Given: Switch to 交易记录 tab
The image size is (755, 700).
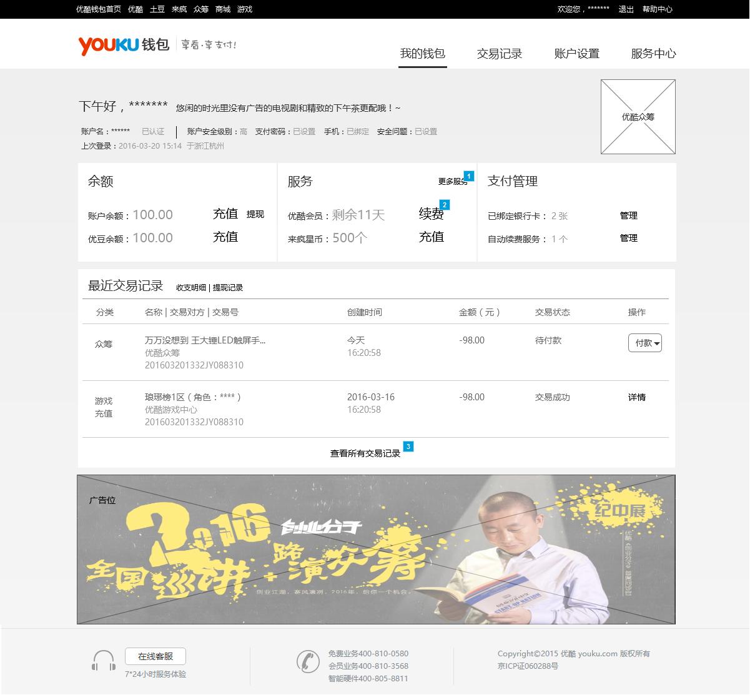Looking at the screenshot, I should (x=499, y=54).
